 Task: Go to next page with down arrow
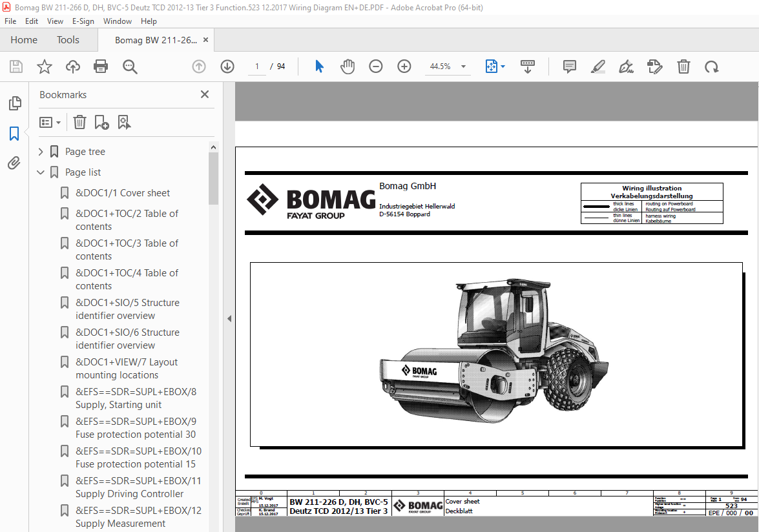pyautogui.click(x=227, y=66)
